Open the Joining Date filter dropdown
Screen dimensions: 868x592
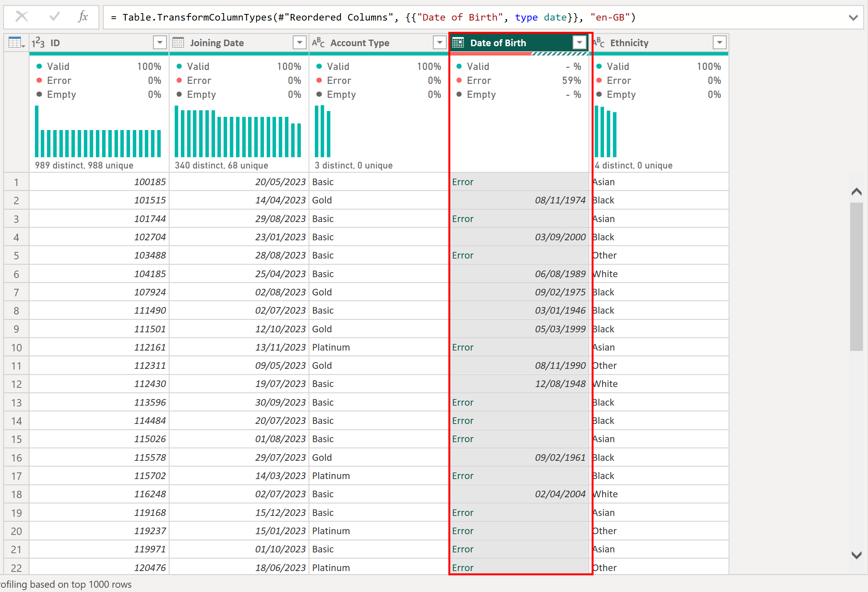point(299,42)
